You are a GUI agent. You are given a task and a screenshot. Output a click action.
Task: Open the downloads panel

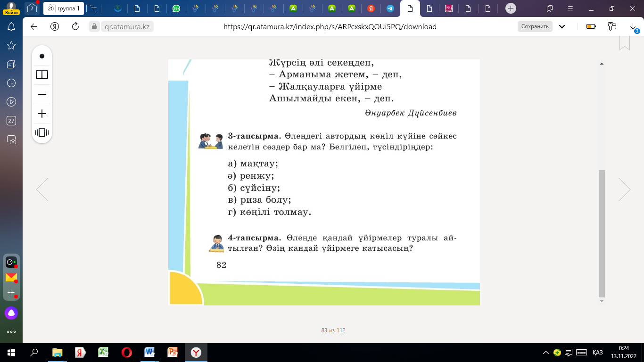coord(633,27)
